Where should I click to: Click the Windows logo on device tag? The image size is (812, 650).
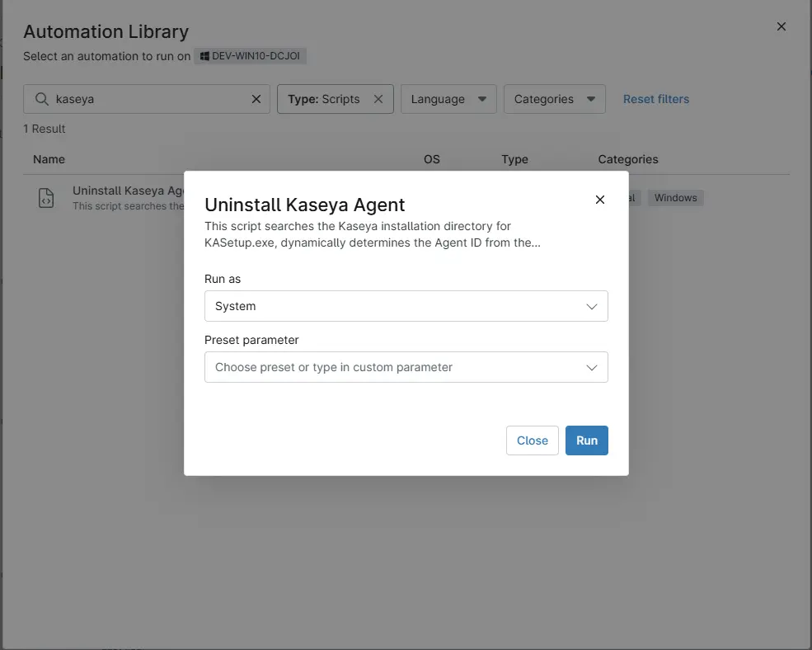coord(204,57)
